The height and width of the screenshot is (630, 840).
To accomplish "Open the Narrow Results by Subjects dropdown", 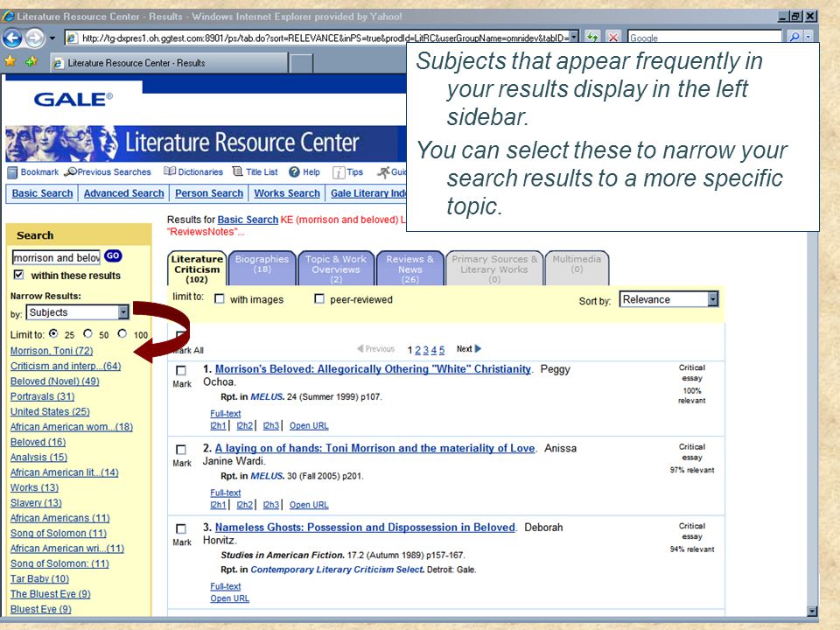I will click(x=78, y=312).
